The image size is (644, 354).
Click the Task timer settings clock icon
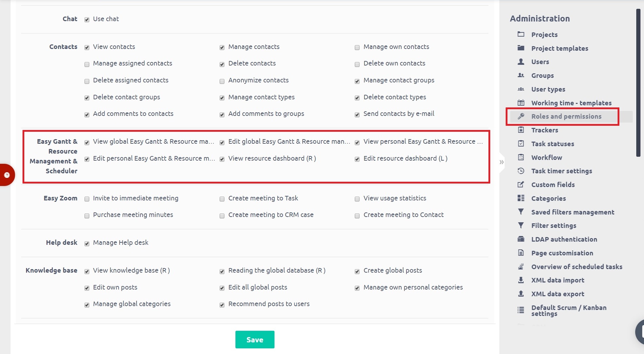(521, 171)
